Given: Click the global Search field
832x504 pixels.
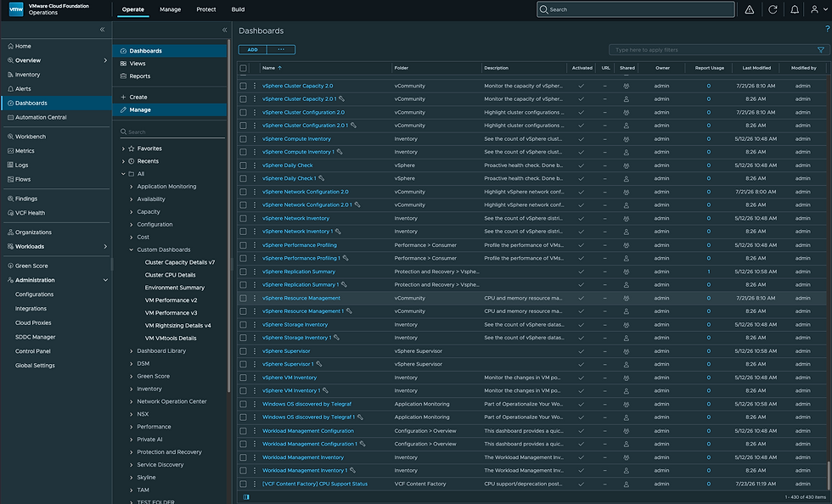Looking at the screenshot, I should (636, 9).
